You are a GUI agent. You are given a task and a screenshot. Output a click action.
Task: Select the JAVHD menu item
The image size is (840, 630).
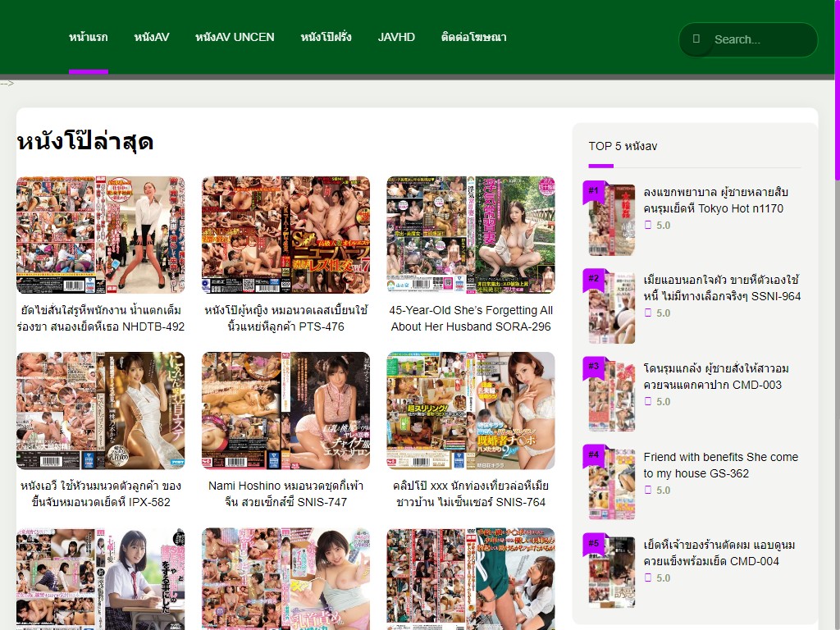tap(396, 37)
